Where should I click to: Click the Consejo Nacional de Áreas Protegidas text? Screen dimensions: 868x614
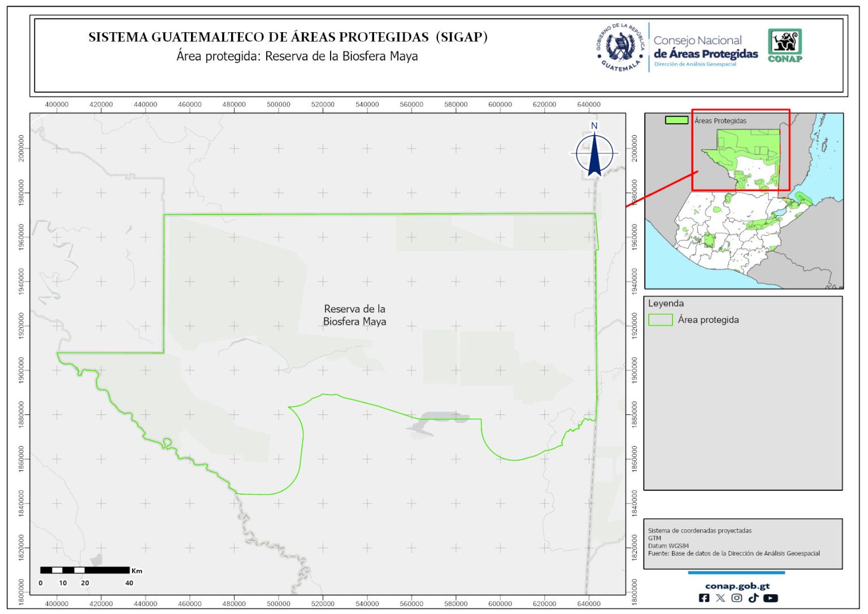705,47
